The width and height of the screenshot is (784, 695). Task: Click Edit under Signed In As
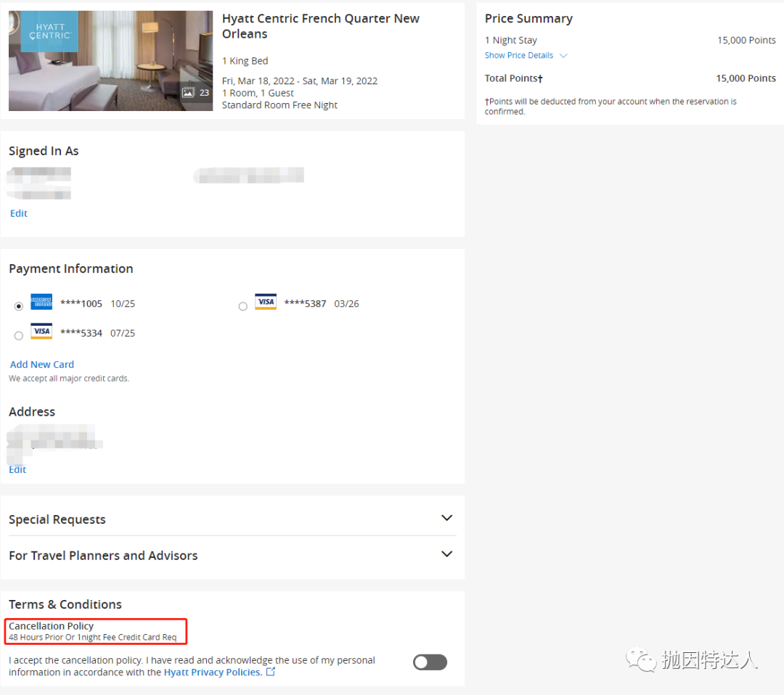[x=19, y=213]
